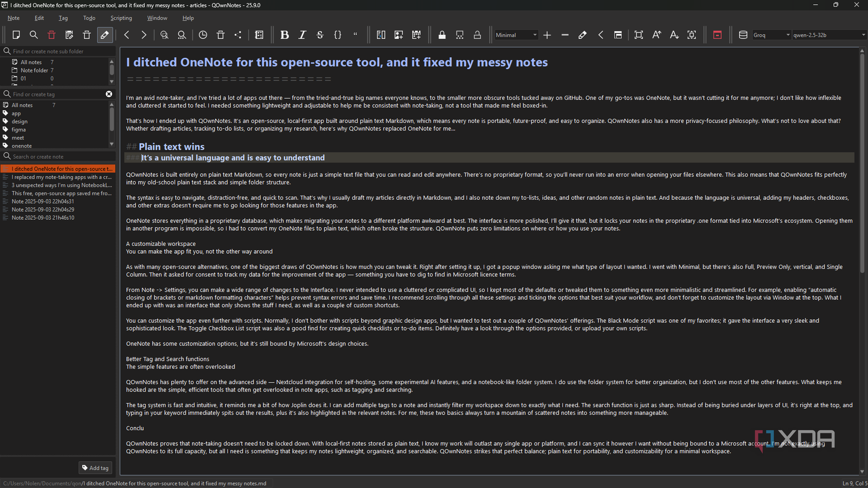
Task: Open the Tag menu
Action: tap(63, 18)
